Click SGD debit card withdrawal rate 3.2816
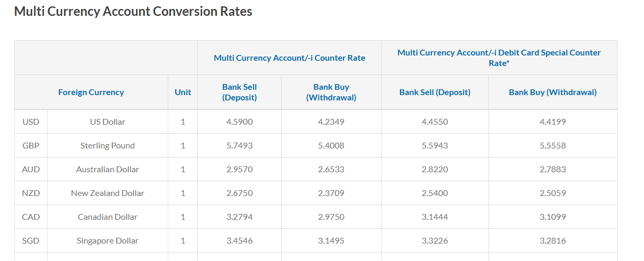644x261 pixels. (552, 240)
